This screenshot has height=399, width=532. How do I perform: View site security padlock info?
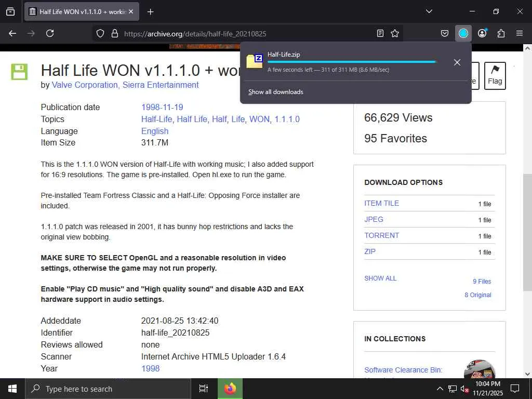[115, 33]
